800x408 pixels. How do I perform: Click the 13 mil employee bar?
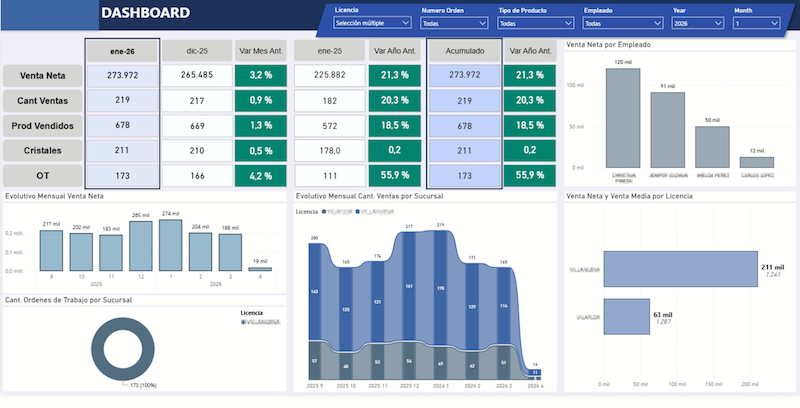757,162
